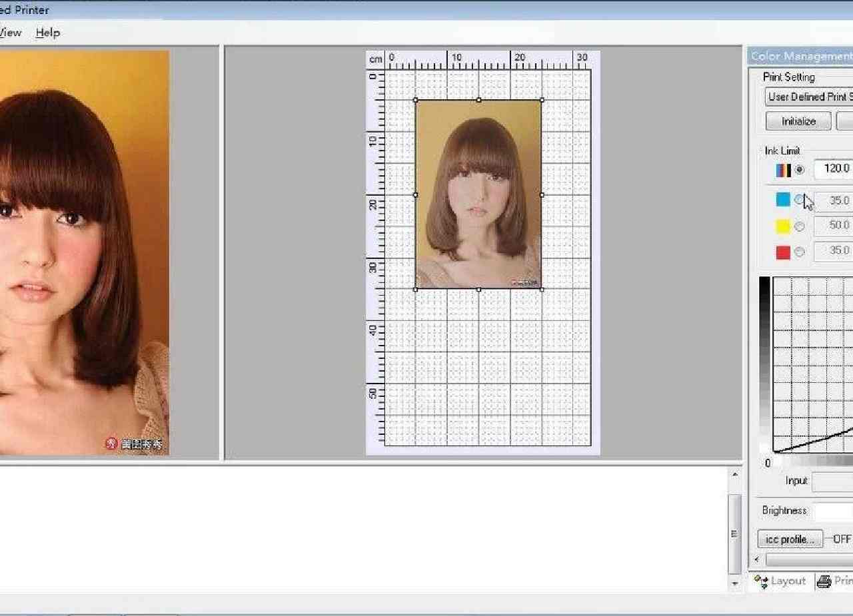Open the icc profile... dialog
Viewport: 853px width, 616px height.
(x=790, y=539)
